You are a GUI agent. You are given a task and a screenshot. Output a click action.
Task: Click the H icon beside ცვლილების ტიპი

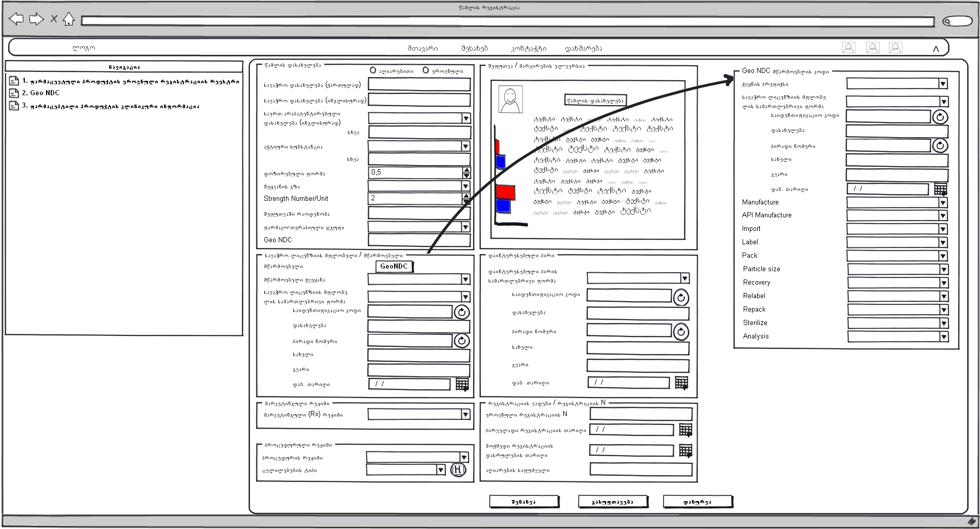458,469
